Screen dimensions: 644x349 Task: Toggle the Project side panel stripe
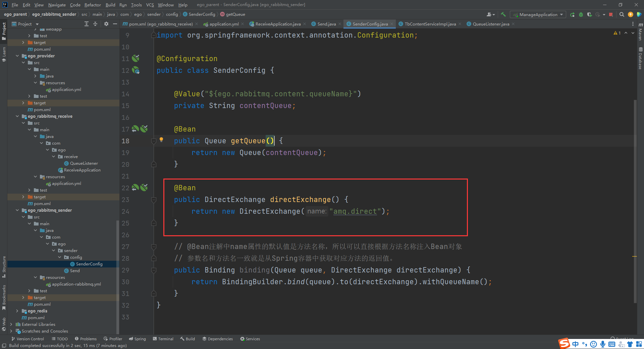coord(4,31)
